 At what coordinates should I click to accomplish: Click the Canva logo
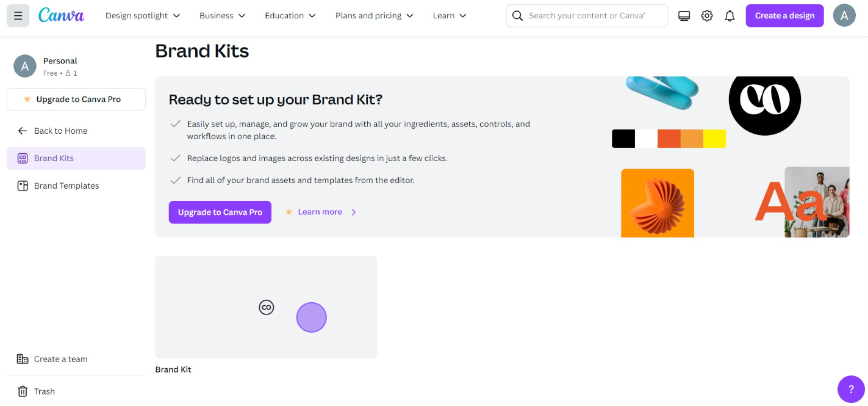point(61,15)
